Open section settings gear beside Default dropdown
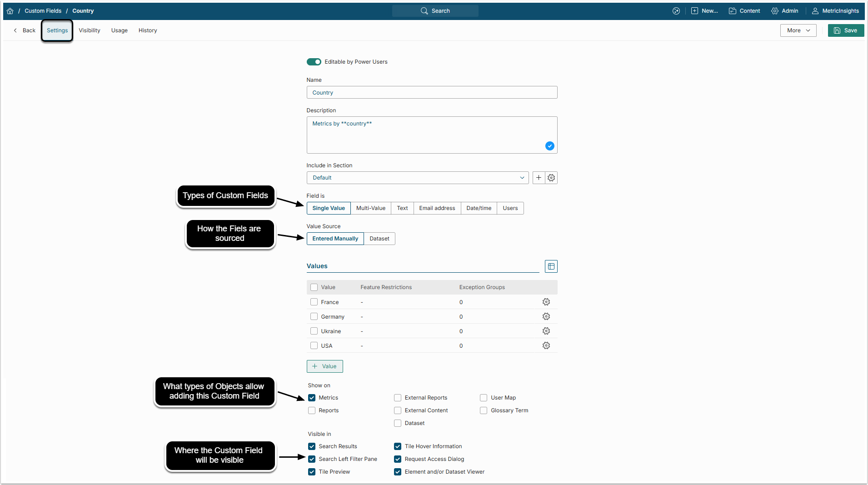 tap(551, 178)
